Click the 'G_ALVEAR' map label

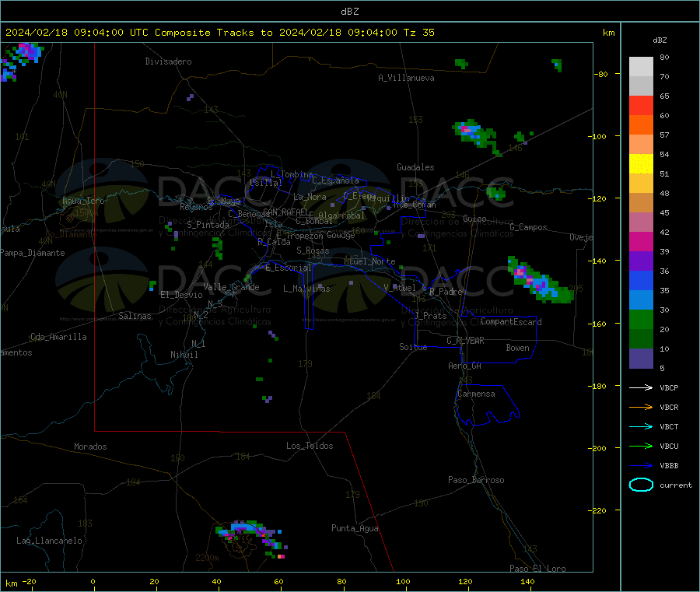(x=465, y=341)
